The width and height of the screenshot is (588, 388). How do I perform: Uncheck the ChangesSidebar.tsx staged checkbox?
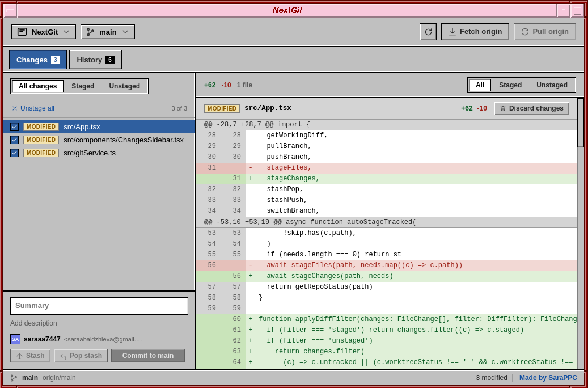pos(15,140)
